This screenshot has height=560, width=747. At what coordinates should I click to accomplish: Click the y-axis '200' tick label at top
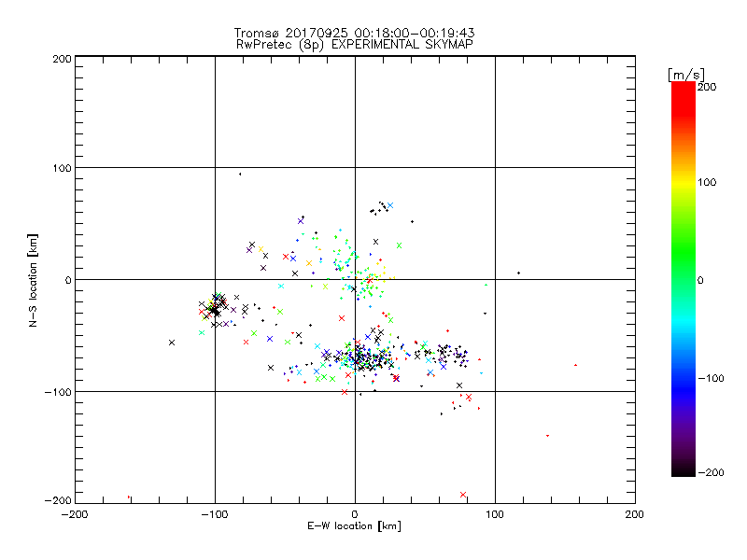[62, 59]
